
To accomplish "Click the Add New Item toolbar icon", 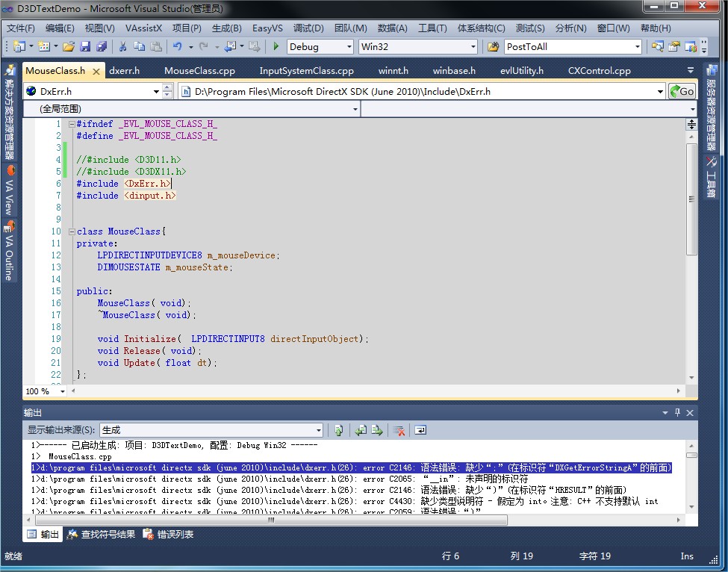I will pos(44,46).
